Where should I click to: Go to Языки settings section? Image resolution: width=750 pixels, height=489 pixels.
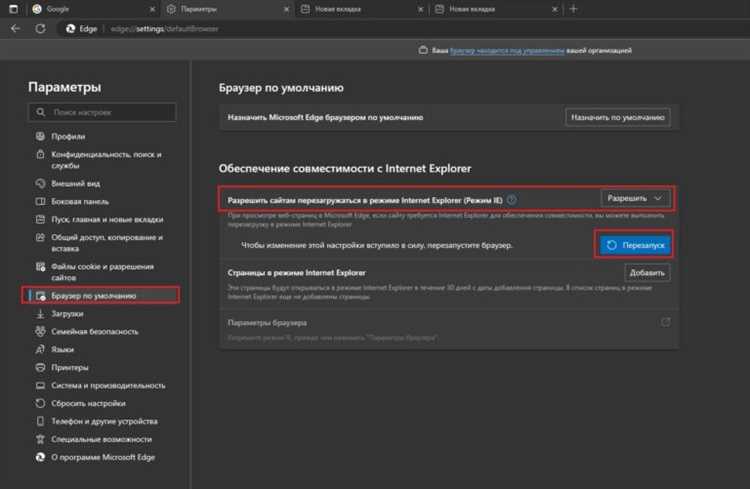click(x=63, y=349)
